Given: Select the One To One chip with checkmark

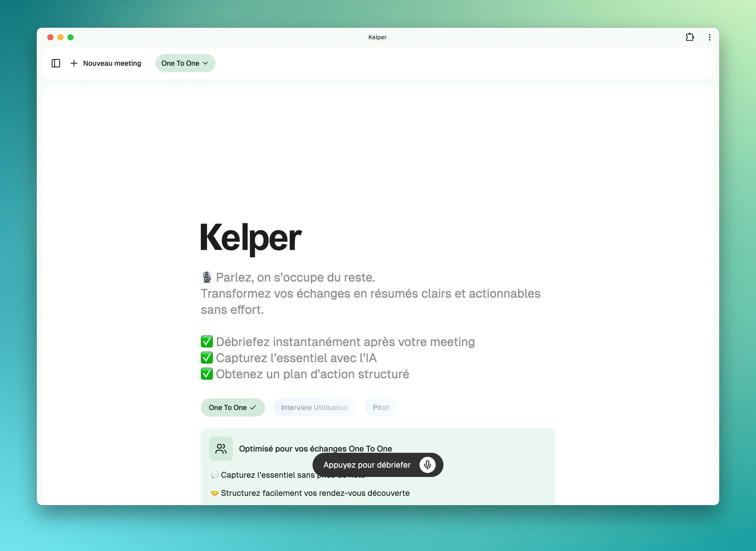Looking at the screenshot, I should coord(233,407).
